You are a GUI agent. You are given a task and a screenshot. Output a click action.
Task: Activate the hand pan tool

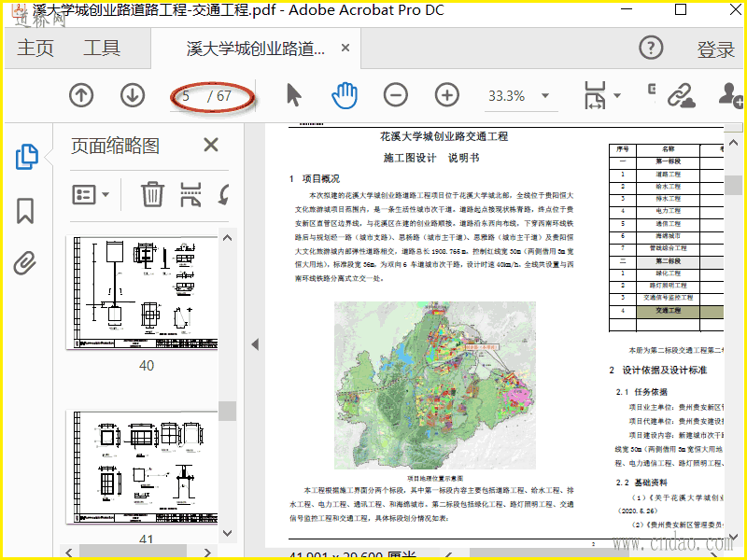345,95
